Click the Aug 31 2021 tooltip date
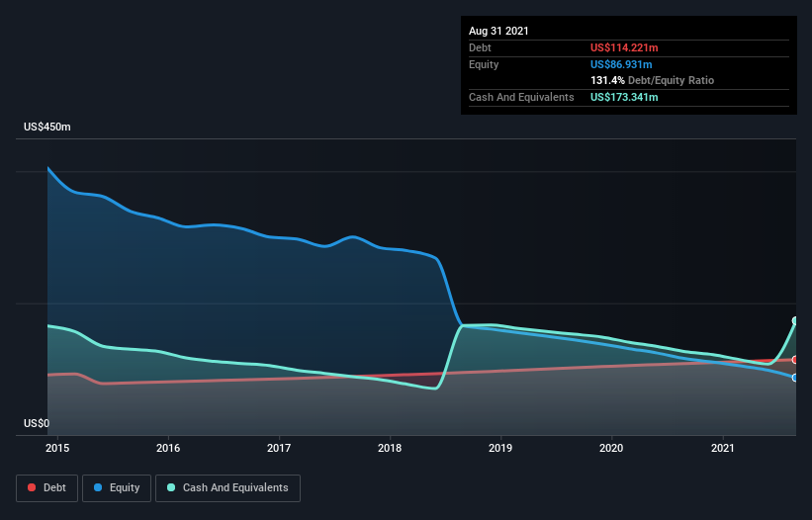The width and height of the screenshot is (812, 520). (498, 31)
